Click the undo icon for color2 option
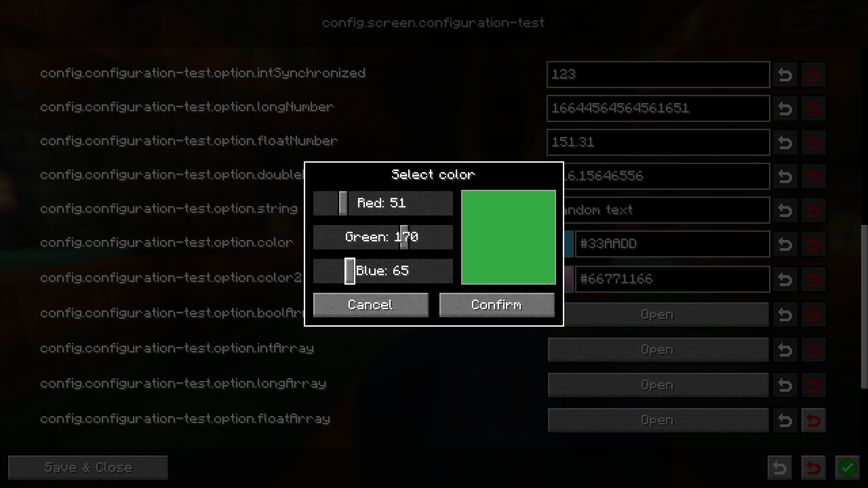The image size is (868, 488). [x=786, y=279]
